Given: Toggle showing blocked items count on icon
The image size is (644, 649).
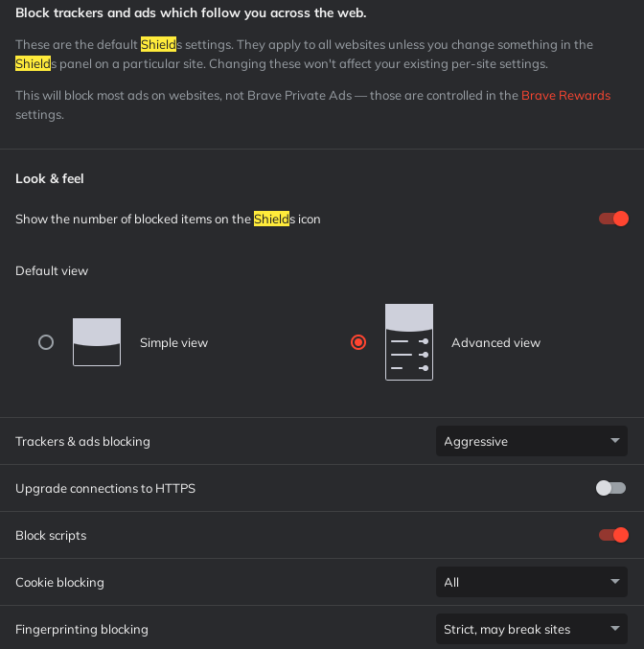Looking at the screenshot, I should point(613,219).
